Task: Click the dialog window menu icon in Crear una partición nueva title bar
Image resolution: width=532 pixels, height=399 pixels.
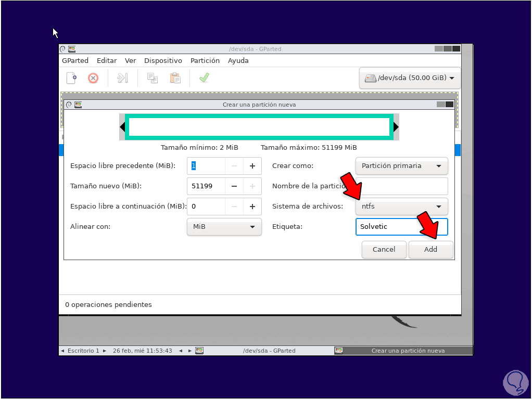Action: click(x=69, y=105)
